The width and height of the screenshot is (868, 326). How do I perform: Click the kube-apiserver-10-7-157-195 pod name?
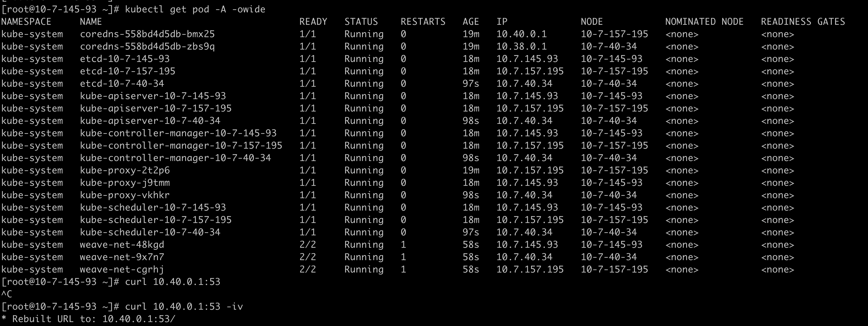click(x=155, y=109)
